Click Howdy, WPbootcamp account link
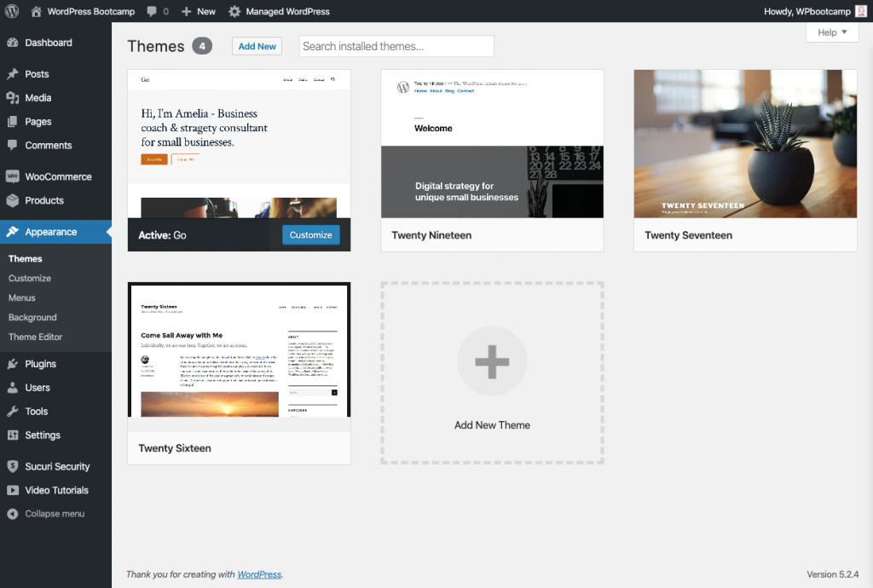The height and width of the screenshot is (588, 873). point(816,11)
